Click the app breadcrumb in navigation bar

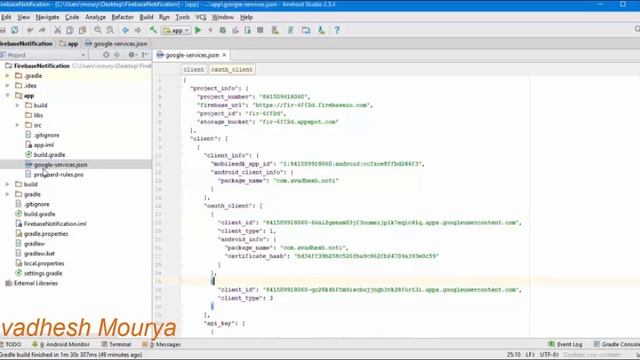tap(69, 43)
